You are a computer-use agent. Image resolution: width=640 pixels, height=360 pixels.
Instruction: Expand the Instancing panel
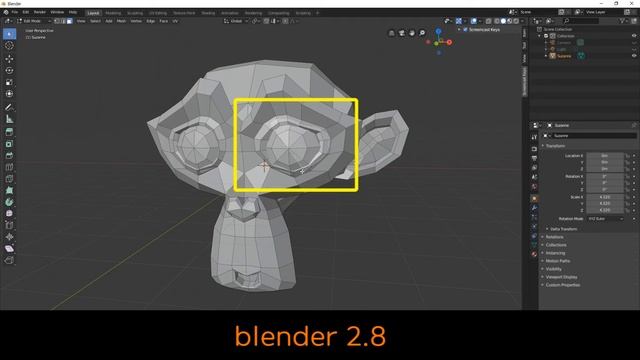555,253
